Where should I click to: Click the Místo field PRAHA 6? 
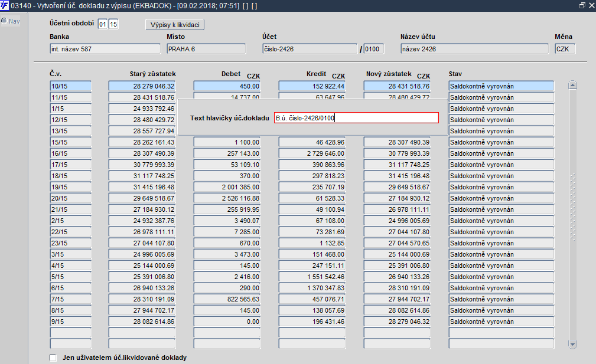pyautogui.click(x=206, y=49)
